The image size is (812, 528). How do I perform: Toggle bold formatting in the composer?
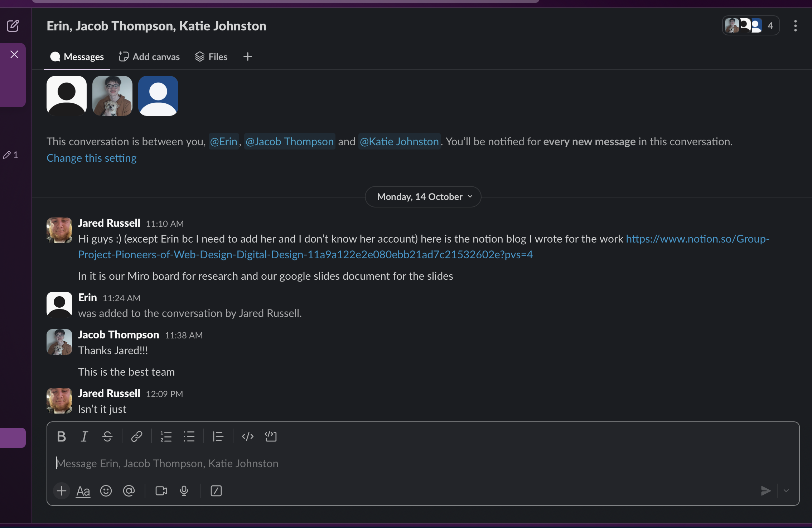coord(61,436)
